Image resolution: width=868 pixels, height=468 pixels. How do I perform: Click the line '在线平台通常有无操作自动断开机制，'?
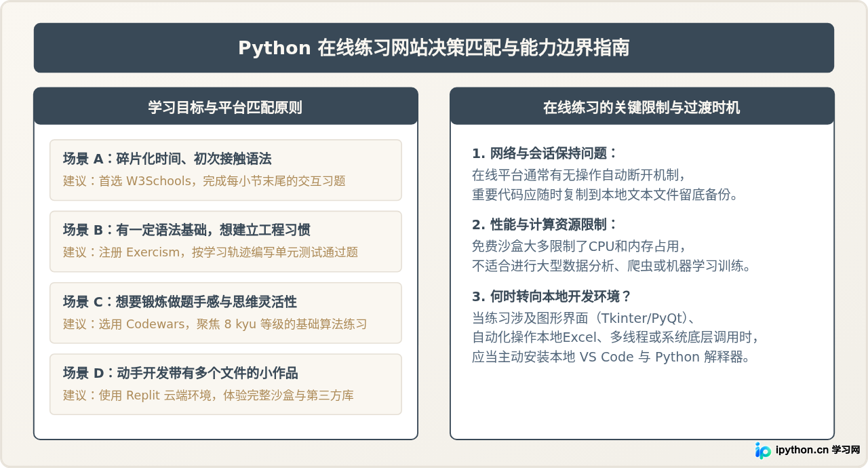point(580,174)
